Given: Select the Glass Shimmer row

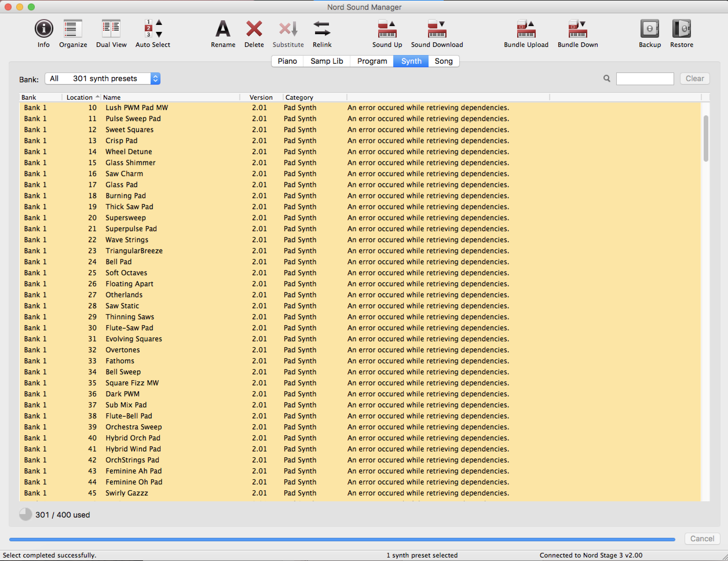Looking at the screenshot, I should (360, 163).
